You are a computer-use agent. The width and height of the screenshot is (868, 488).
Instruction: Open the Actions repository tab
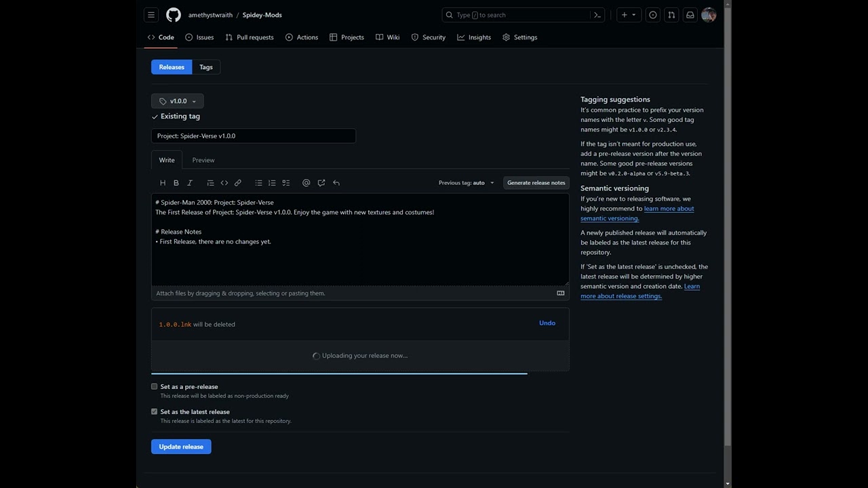[x=302, y=37]
